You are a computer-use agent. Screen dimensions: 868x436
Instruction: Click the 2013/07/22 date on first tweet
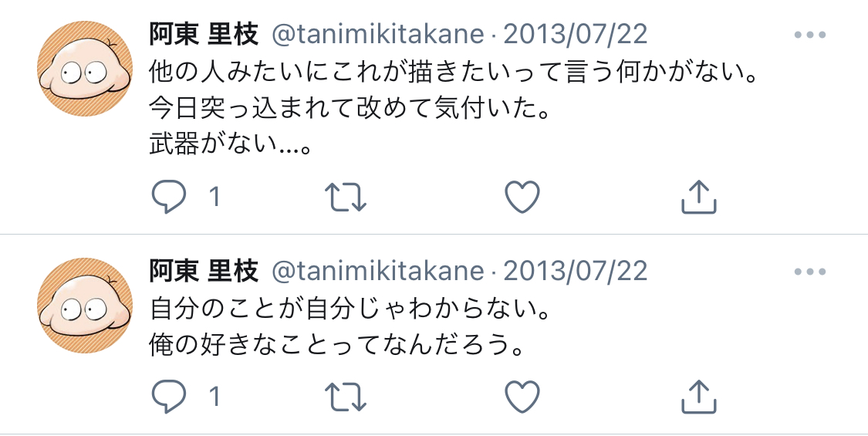[x=576, y=35]
